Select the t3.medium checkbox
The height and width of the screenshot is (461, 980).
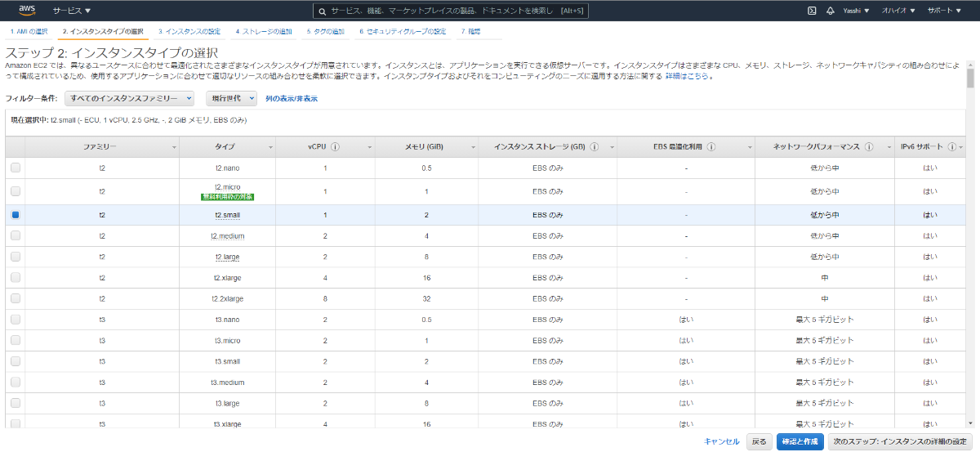tap(16, 382)
